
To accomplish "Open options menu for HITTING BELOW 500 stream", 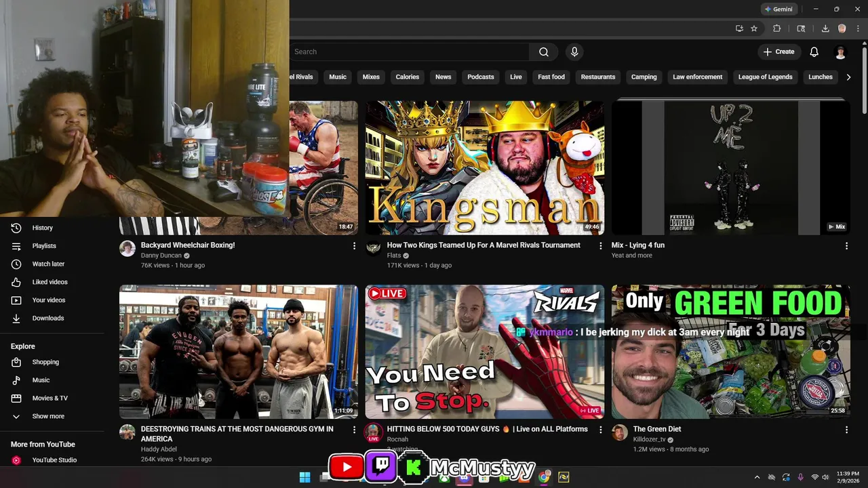I will [600, 430].
